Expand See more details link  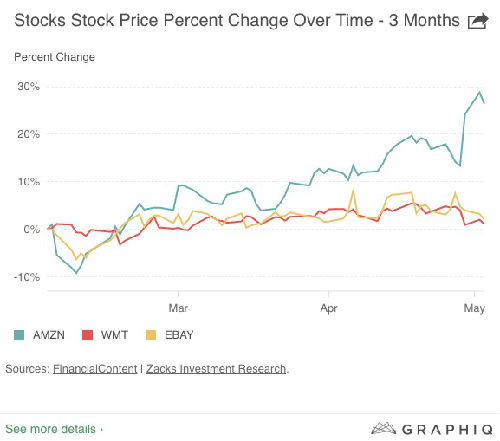pos(50,429)
